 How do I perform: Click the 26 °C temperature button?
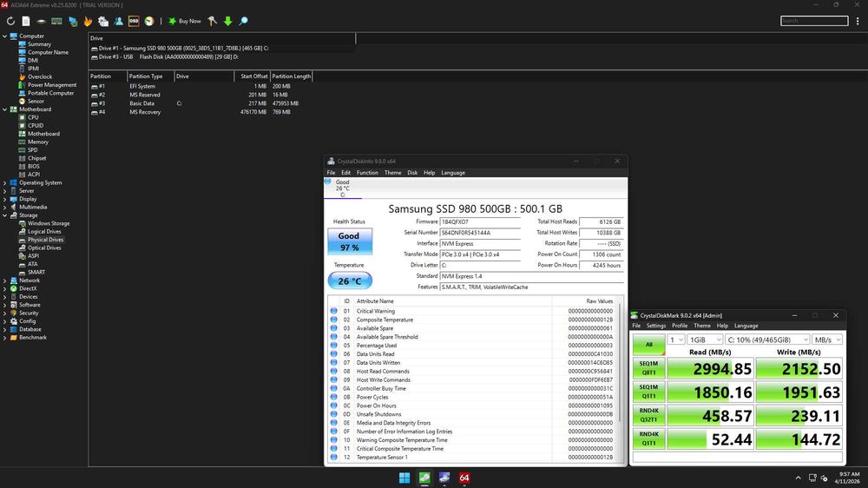tap(349, 280)
